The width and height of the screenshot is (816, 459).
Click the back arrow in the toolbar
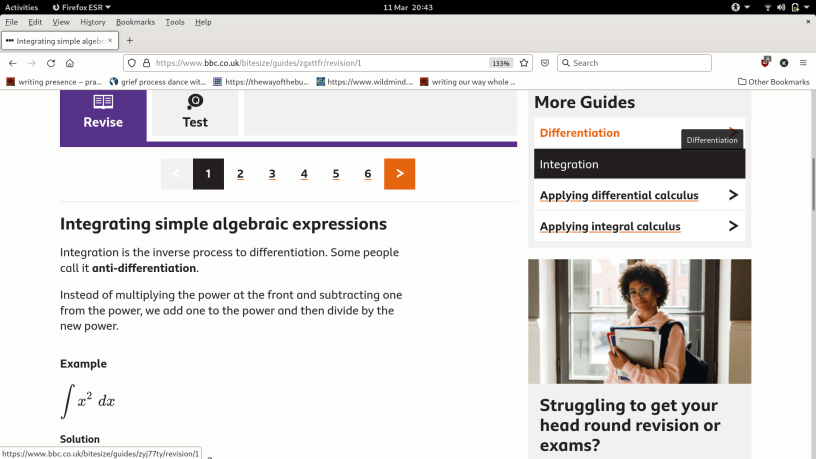tap(12, 63)
